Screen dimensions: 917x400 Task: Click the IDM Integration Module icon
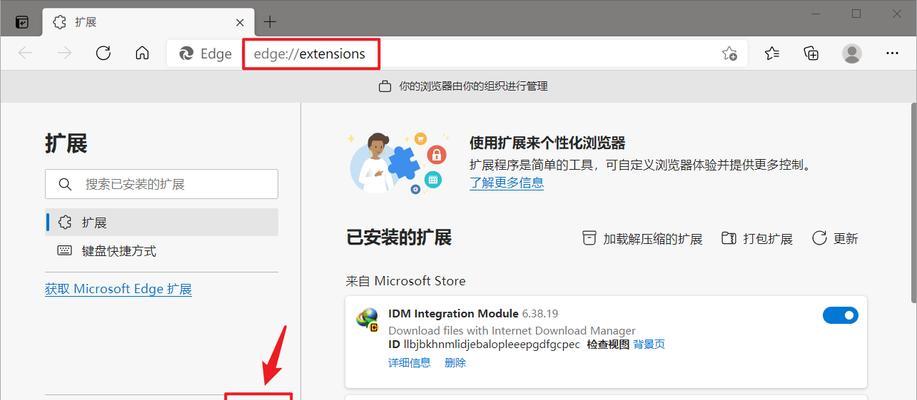pyautogui.click(x=367, y=319)
